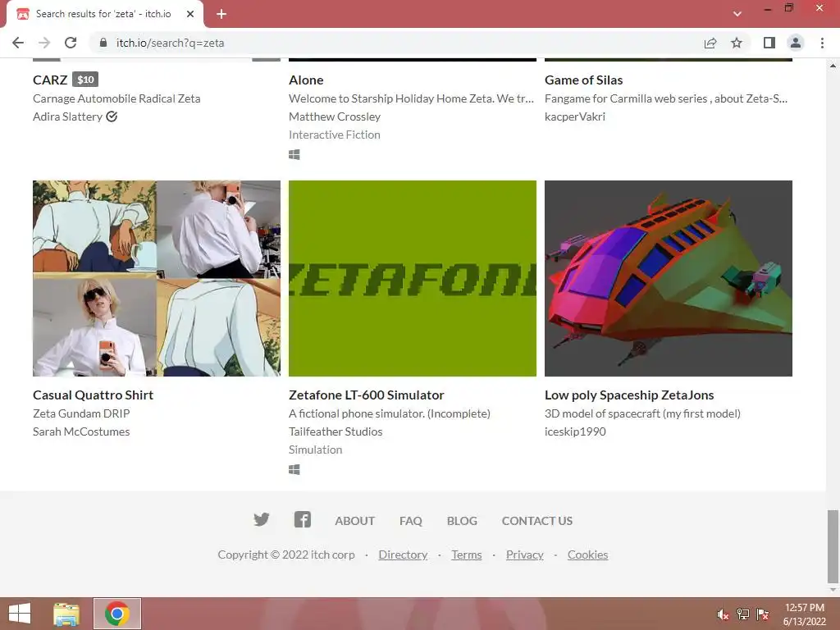Viewport: 840px width, 630px height.
Task: Open Windows Start menu
Action: tap(20, 614)
